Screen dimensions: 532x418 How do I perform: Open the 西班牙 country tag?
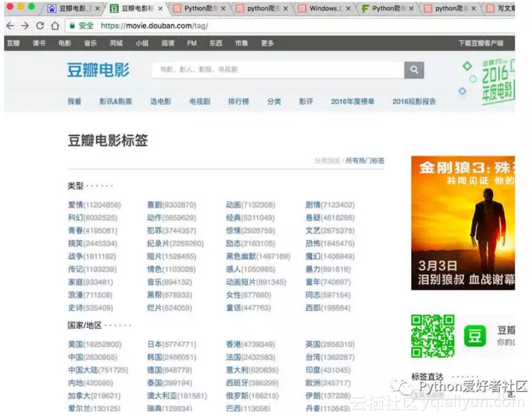pyautogui.click(x=237, y=383)
